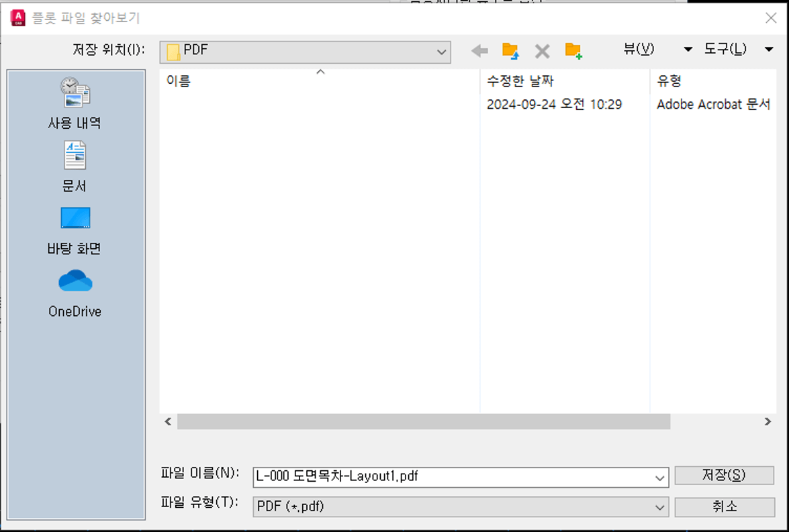The image size is (789, 532).
Task: Open the 파일 유형 file type dropdown
Action: tap(659, 507)
